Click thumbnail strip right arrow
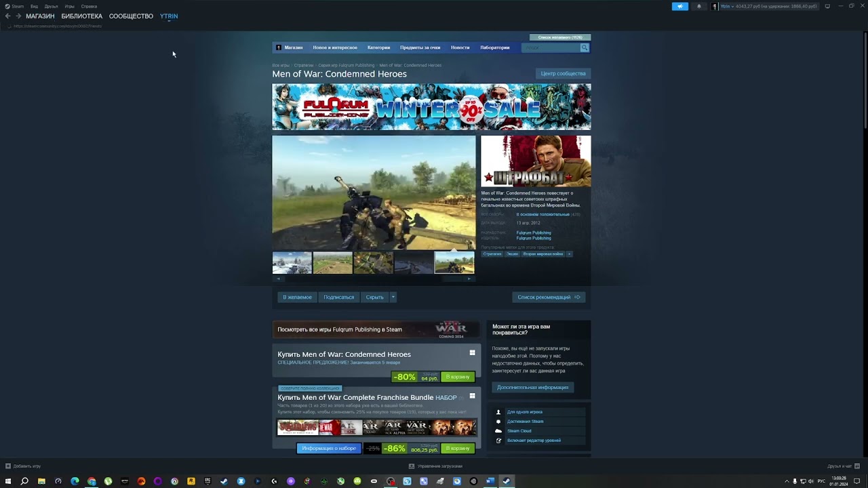 coord(469,279)
